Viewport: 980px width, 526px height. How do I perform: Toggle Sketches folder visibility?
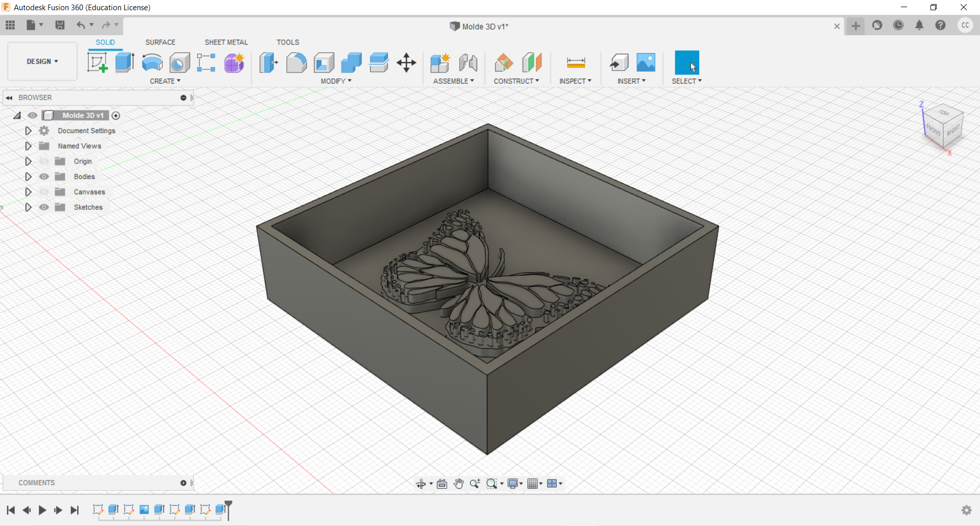44,207
